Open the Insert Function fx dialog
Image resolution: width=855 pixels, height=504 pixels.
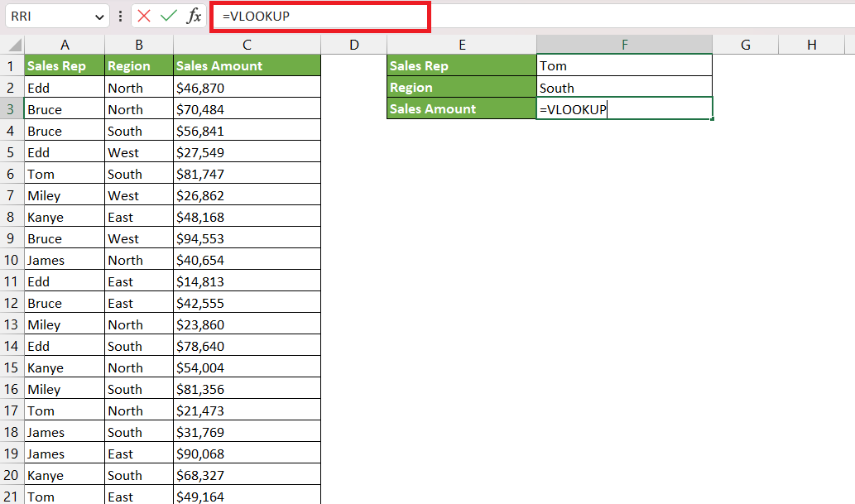click(194, 16)
